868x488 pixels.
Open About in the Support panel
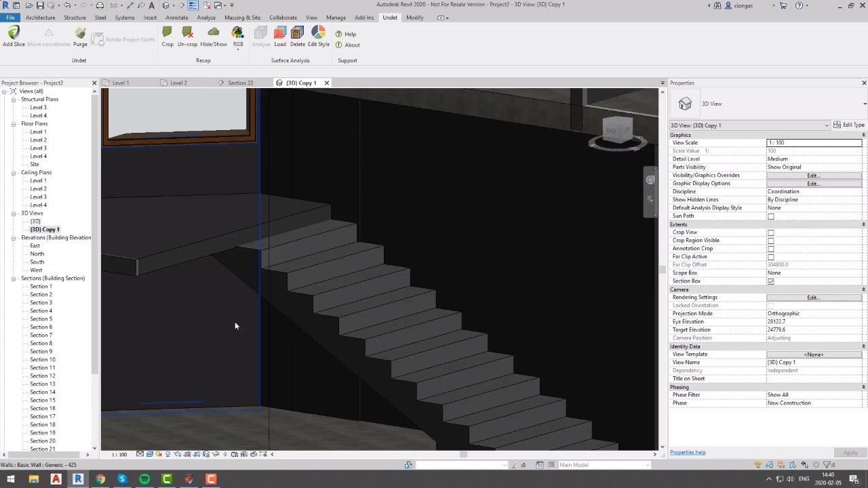click(x=348, y=45)
